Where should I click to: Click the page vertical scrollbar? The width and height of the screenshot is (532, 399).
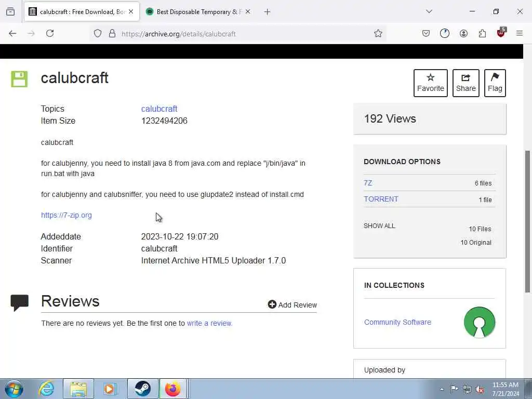(528, 220)
